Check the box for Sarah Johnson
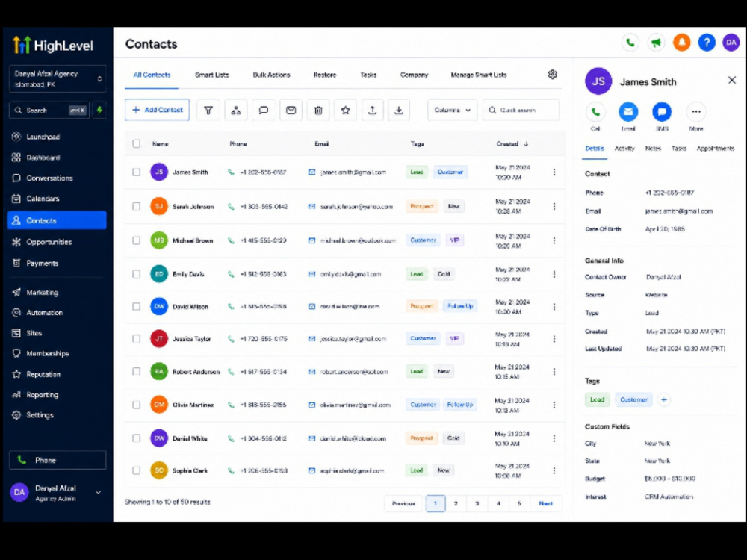The width and height of the screenshot is (747, 560). pyautogui.click(x=136, y=206)
